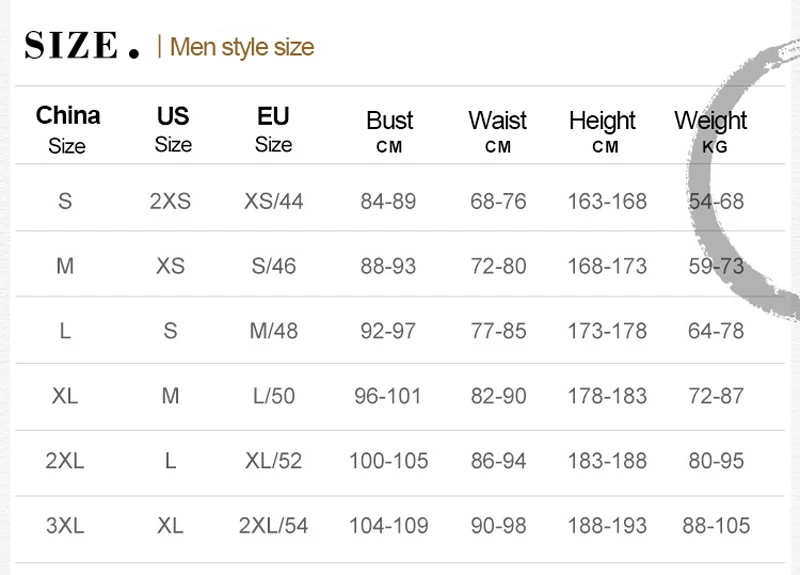This screenshot has width=800, height=575.
Task: Click the EU Size column header
Action: 273,130
